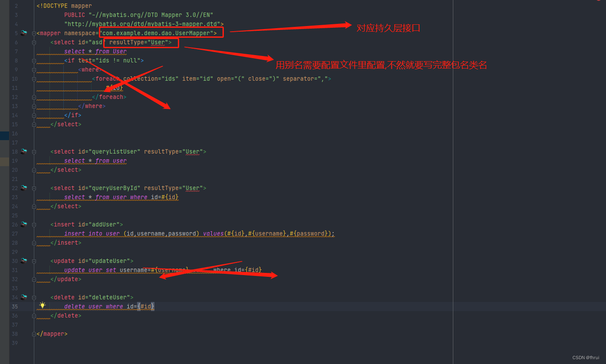This screenshot has height=364, width=606.
Task: Click the bird gutter icon next to deleteUser
Action: [23, 297]
